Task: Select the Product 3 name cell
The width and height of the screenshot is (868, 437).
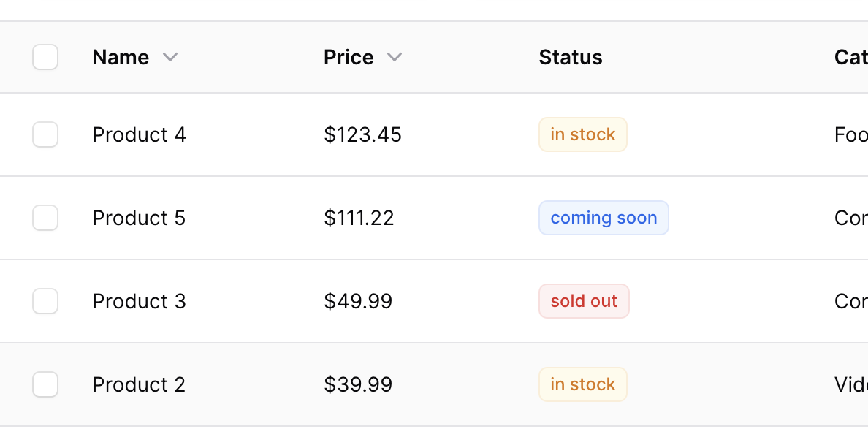Action: (x=139, y=301)
